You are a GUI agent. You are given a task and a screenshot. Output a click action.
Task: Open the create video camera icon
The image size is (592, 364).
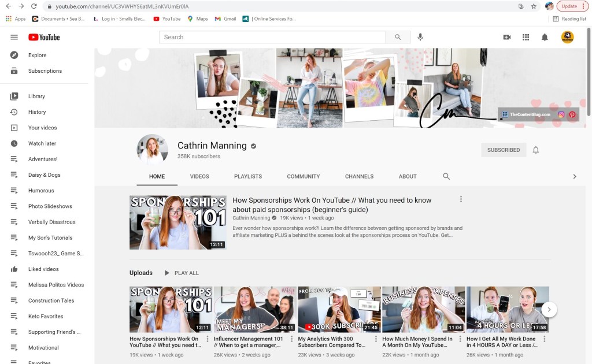(x=507, y=37)
